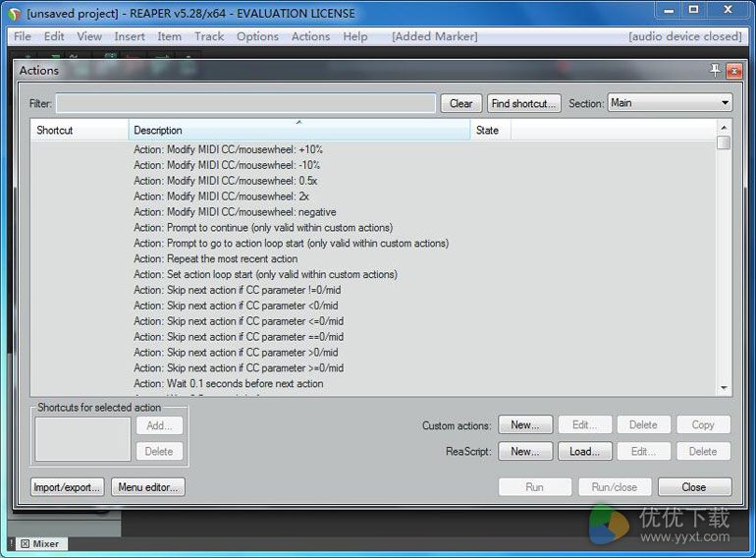Viewport: 756px width, 558px height.
Task: Sort by the State column header
Action: pos(490,131)
